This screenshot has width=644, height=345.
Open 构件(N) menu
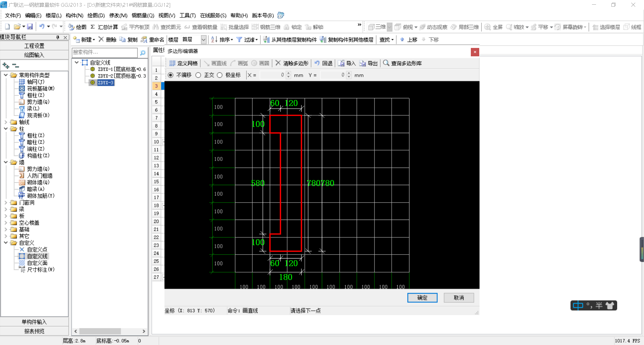click(x=75, y=15)
